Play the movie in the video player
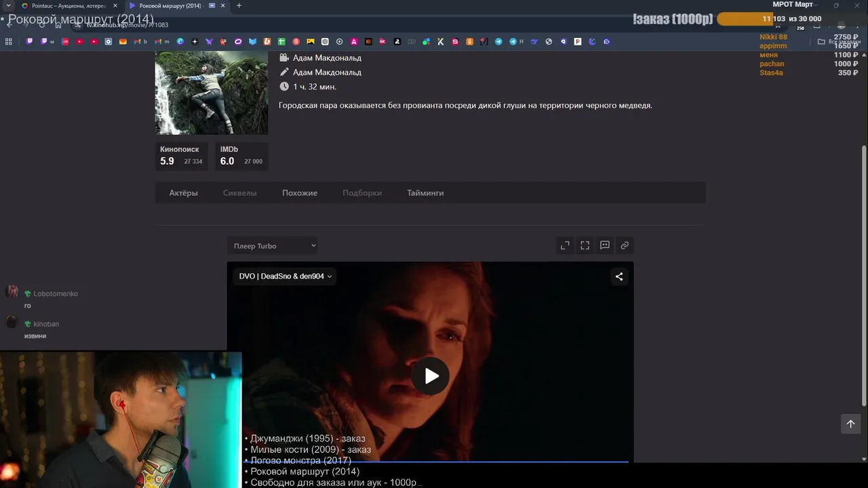 [431, 376]
